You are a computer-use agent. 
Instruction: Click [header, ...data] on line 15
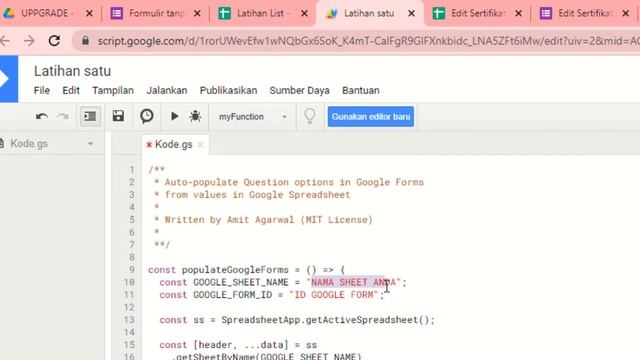241,345
